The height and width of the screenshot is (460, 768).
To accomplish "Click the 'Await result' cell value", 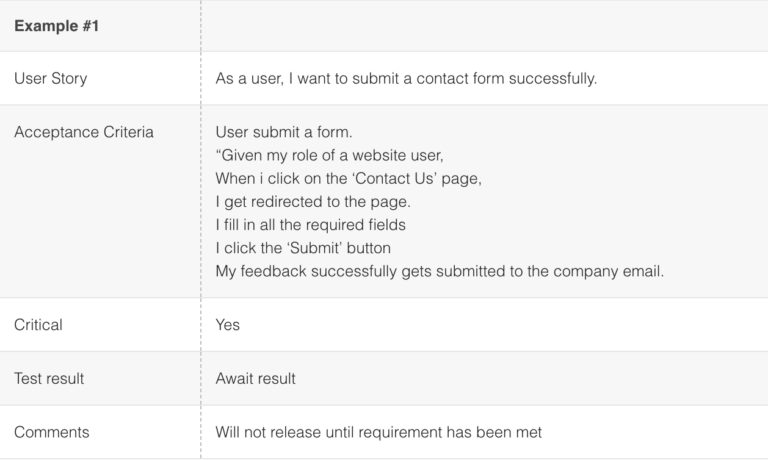I will coord(255,379).
